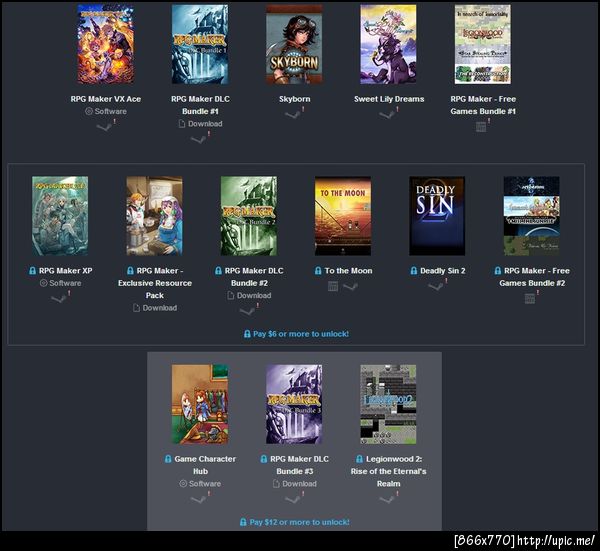Click the Steam icon under RPG Maker DLC Bundle #2
Image resolution: width=600 pixels, height=551 pixels.
[x=248, y=311]
